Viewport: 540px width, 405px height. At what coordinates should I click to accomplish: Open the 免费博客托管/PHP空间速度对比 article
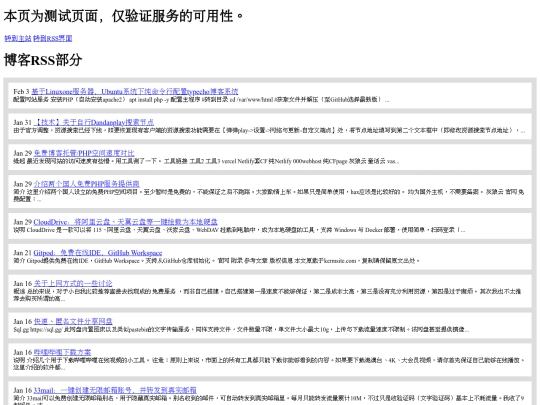coord(84,153)
